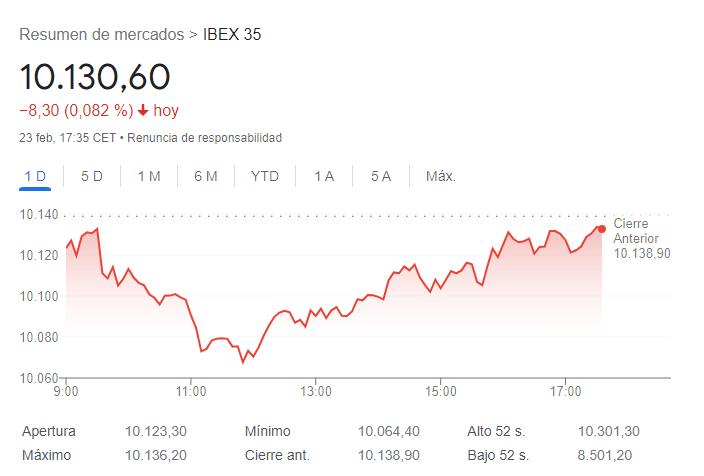Click the Apertura value 10.123,30
The width and height of the screenshot is (704, 476).
(156, 431)
